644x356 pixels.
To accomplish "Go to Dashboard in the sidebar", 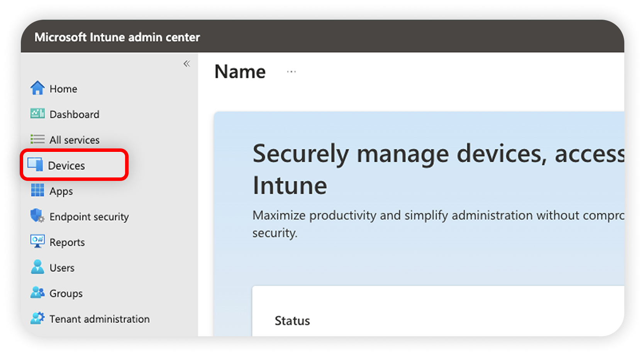I will point(75,114).
